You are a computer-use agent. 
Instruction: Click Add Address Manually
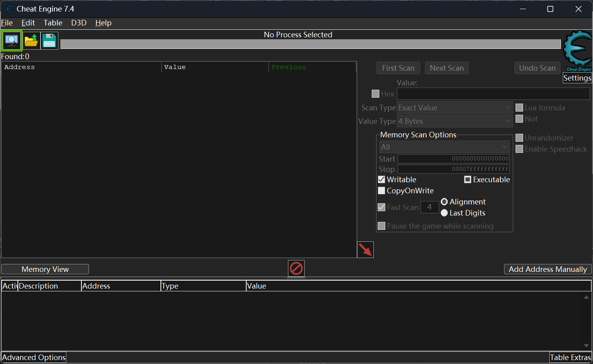point(547,269)
